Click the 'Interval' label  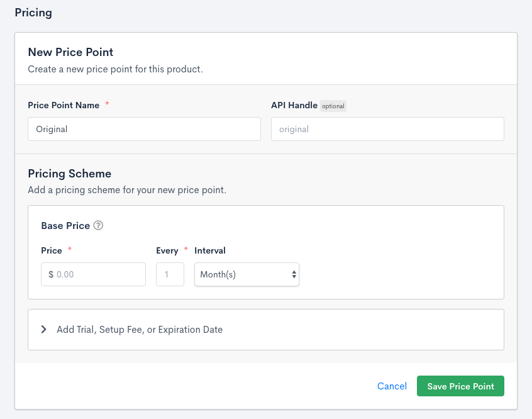209,250
